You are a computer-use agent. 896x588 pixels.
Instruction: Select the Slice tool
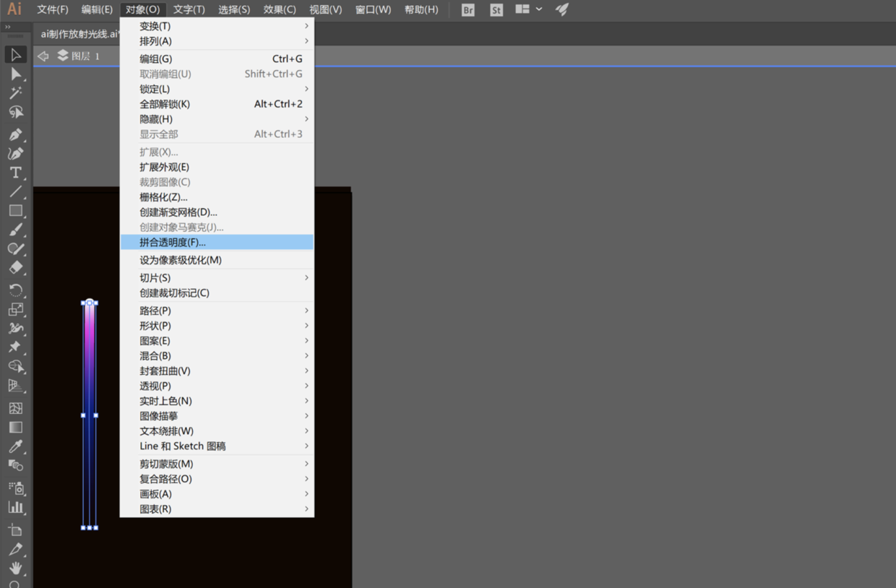(16, 549)
